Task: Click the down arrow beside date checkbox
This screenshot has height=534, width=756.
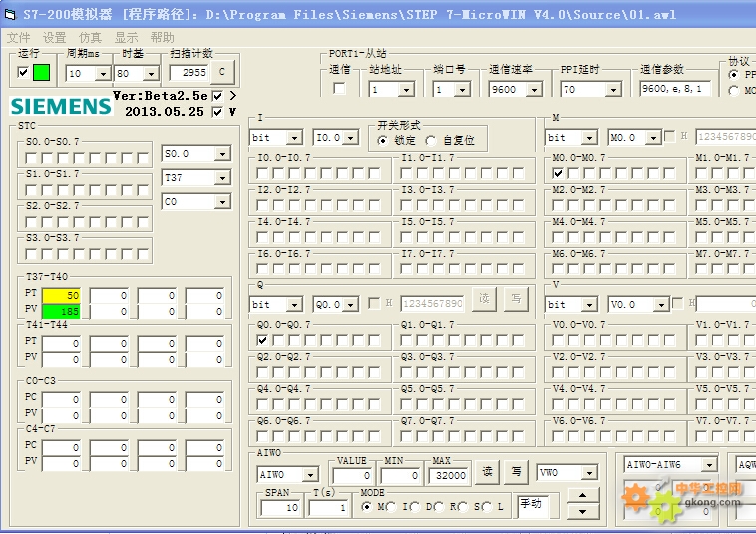Action: 232,112
